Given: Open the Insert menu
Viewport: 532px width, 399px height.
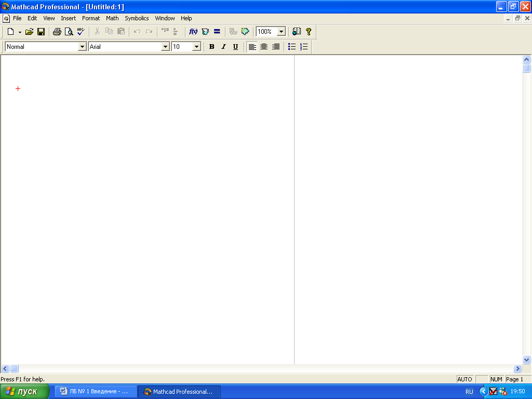Looking at the screenshot, I should pos(69,18).
